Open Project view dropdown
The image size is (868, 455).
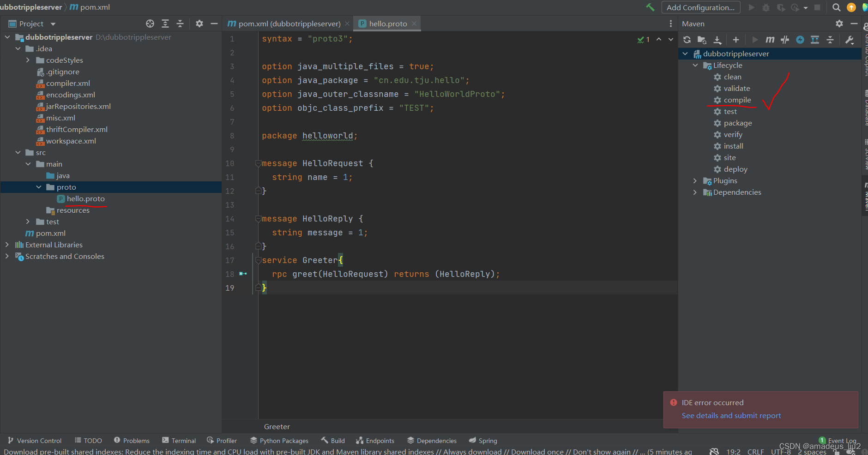pos(53,24)
